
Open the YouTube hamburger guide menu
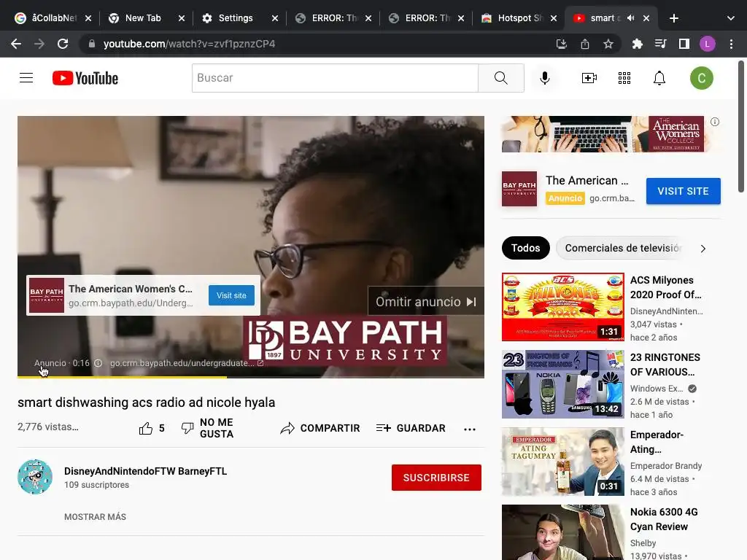click(26, 77)
